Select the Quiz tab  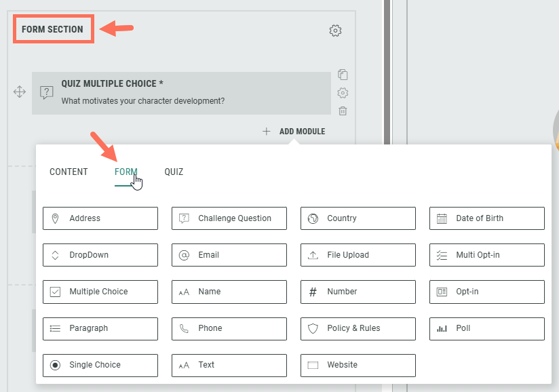pyautogui.click(x=174, y=172)
